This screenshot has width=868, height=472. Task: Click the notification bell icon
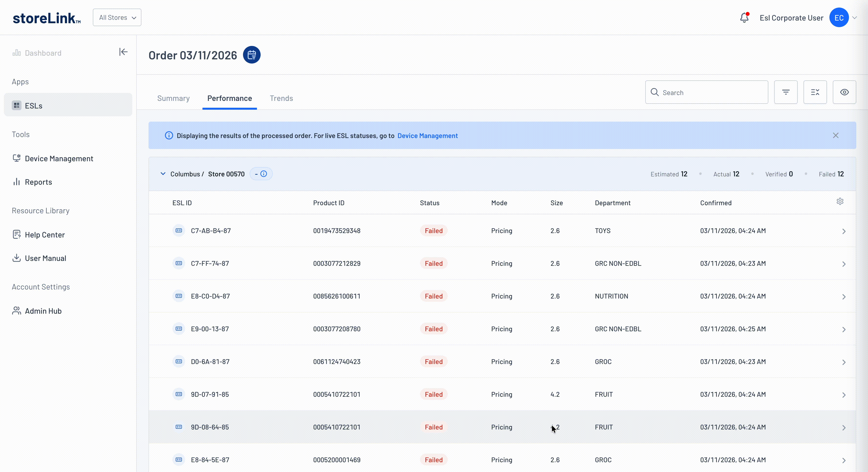744,18
